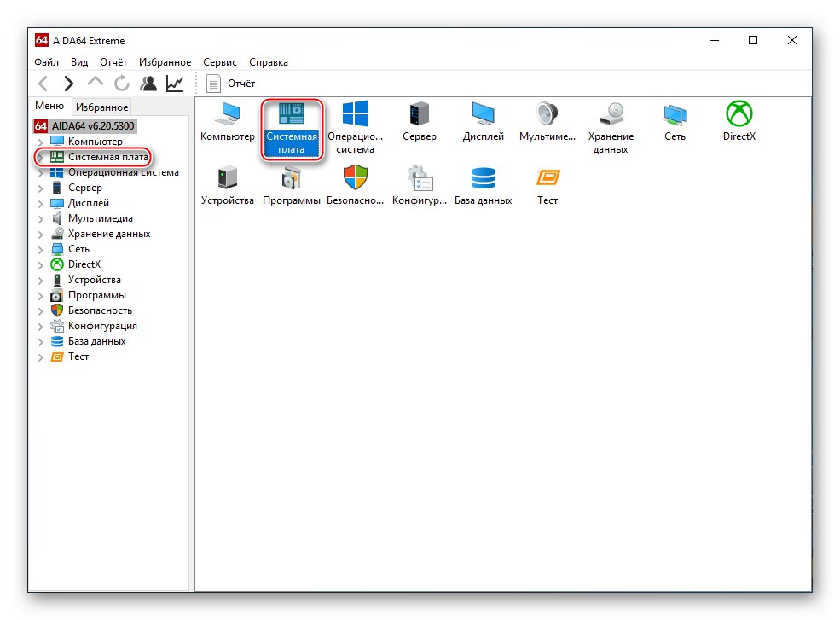The width and height of the screenshot is (840, 620).
Task: Expand the Компьютер tree node arrow
Action: coord(41,142)
